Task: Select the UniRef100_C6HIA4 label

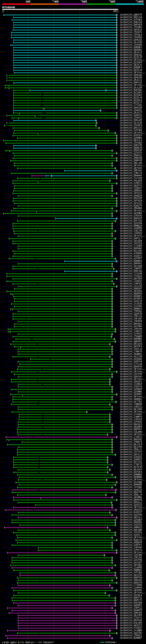Action: click(x=131, y=329)
